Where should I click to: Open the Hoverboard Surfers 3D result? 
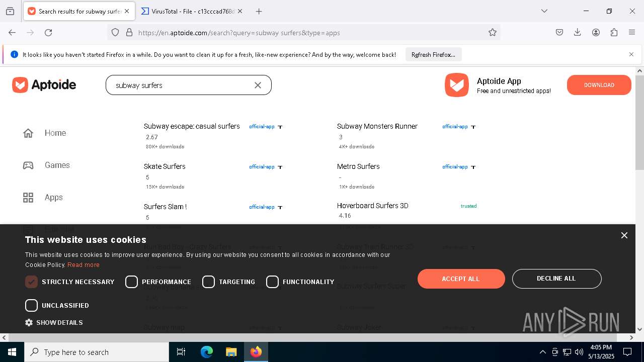[373, 206]
